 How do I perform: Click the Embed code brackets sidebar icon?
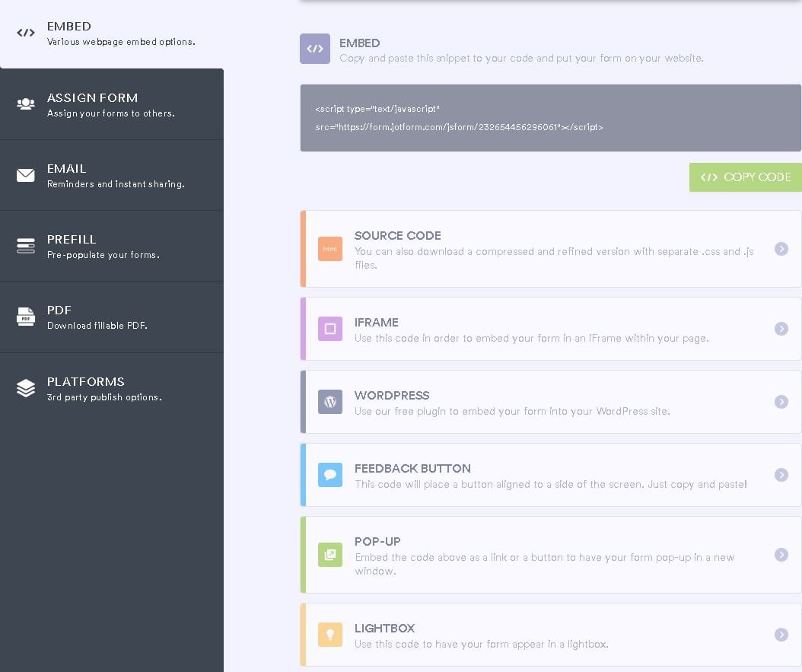click(26, 33)
